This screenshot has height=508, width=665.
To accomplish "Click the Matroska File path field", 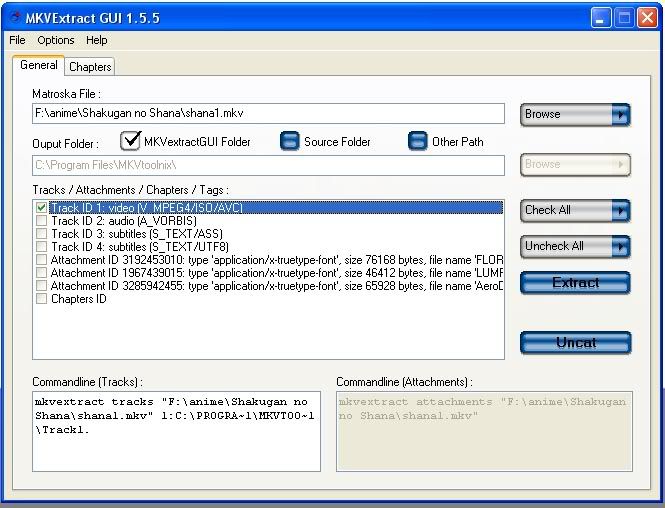I will pyautogui.click(x=268, y=114).
